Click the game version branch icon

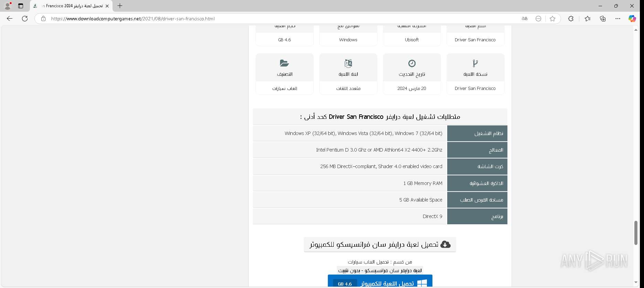[475, 63]
